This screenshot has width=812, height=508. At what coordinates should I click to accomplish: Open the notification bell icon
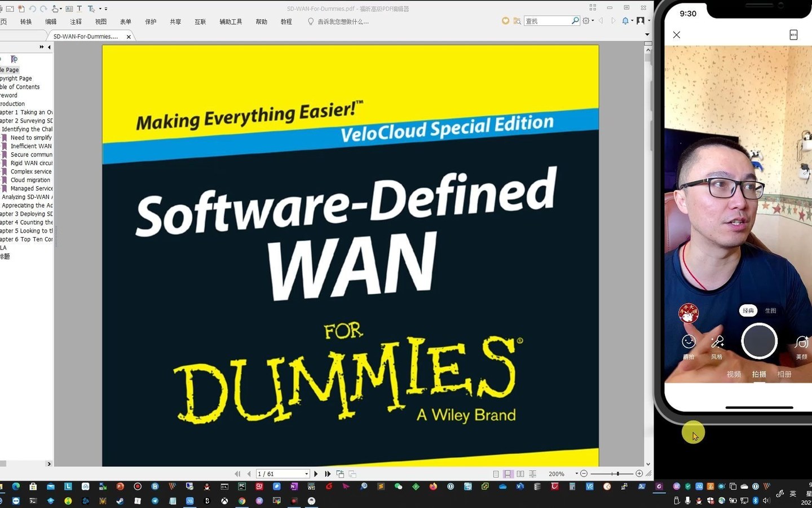point(625,21)
